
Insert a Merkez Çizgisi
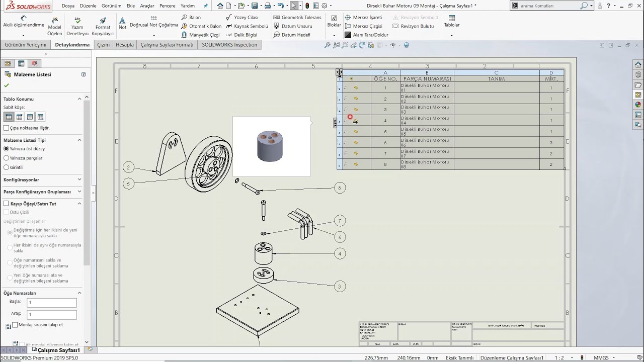[x=363, y=26]
